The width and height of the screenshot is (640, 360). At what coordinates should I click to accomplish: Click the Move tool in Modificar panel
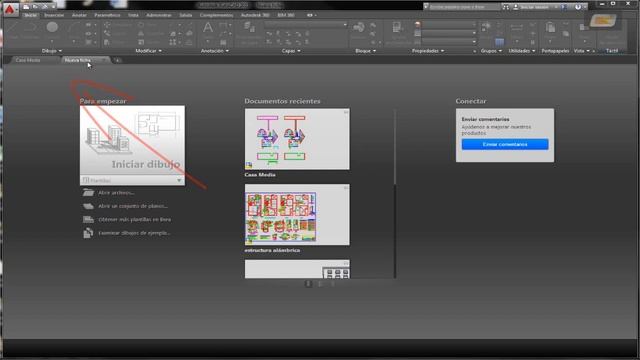[x=107, y=24]
